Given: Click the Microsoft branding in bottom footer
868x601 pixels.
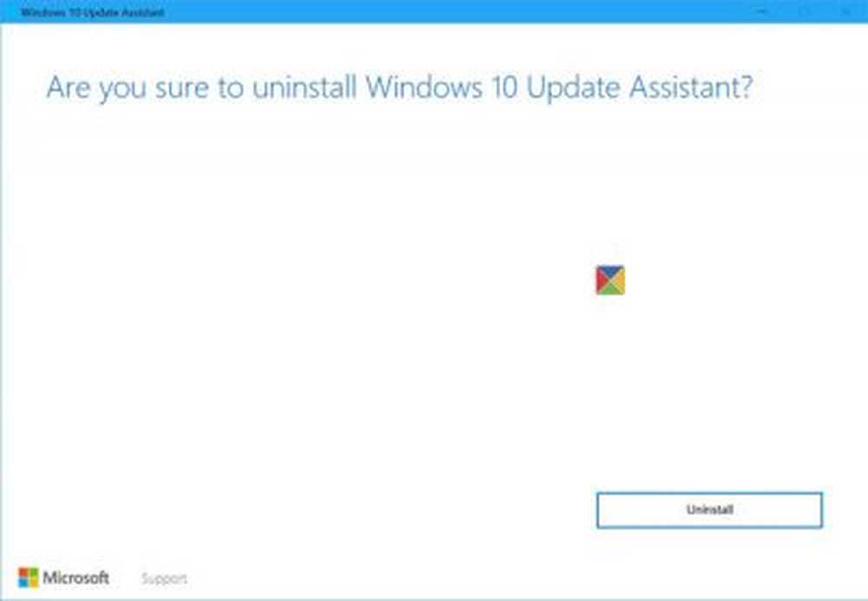Looking at the screenshot, I should click(63, 578).
